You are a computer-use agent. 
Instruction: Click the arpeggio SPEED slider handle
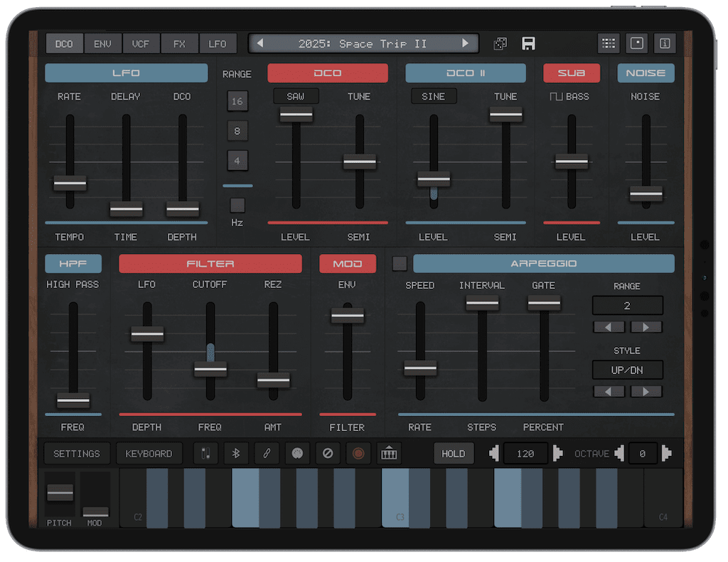(420, 368)
